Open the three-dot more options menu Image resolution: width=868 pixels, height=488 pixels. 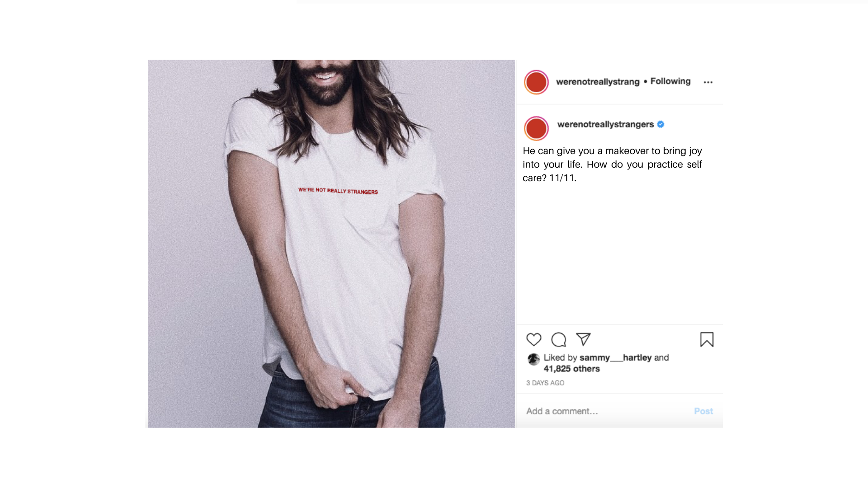pyautogui.click(x=708, y=82)
